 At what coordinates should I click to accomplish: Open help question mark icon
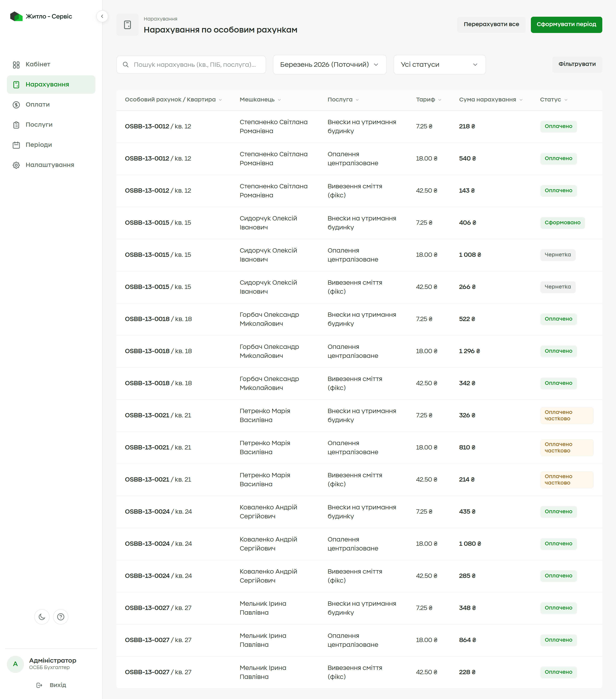click(61, 617)
